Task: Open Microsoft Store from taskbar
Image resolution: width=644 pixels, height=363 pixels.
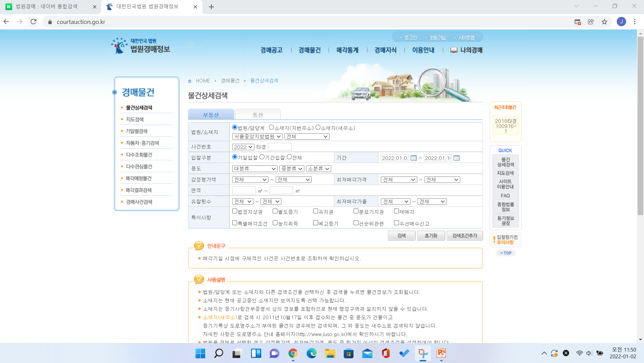Action: tap(348, 353)
